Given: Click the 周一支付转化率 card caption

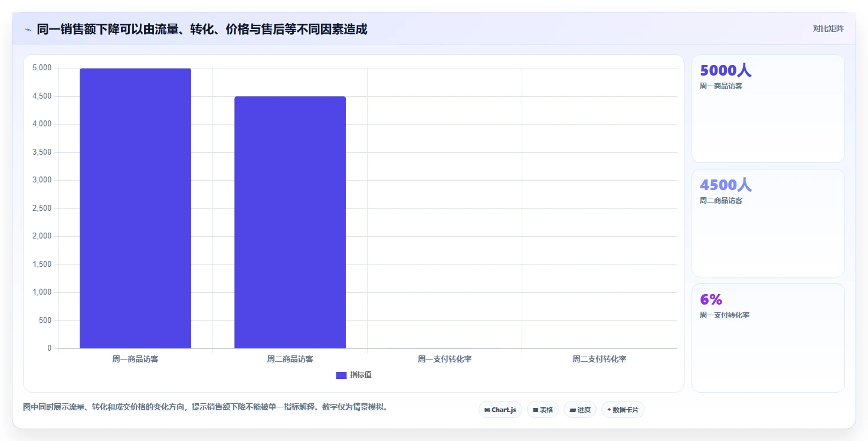Looking at the screenshot, I should (725, 315).
